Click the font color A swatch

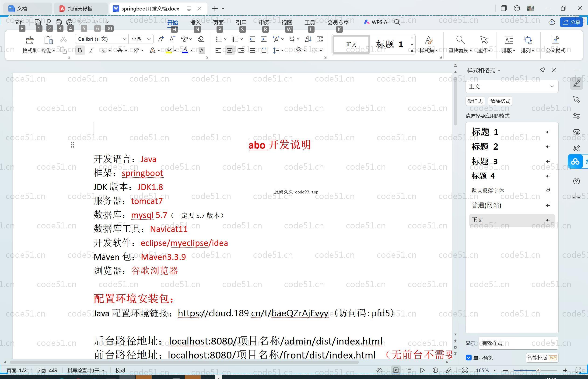(185, 50)
